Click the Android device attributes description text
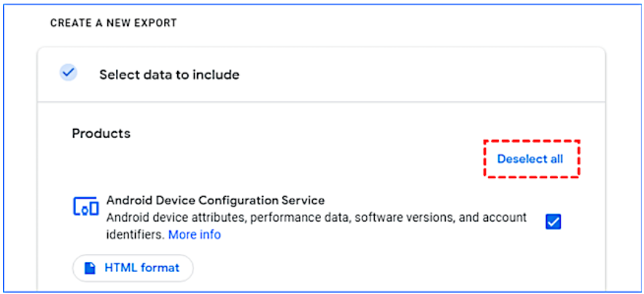 click(317, 226)
